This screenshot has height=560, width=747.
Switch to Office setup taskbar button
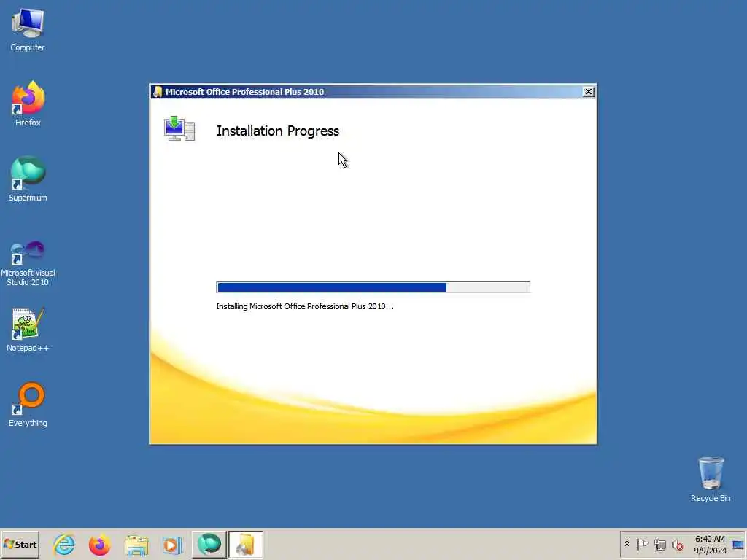coord(245,544)
